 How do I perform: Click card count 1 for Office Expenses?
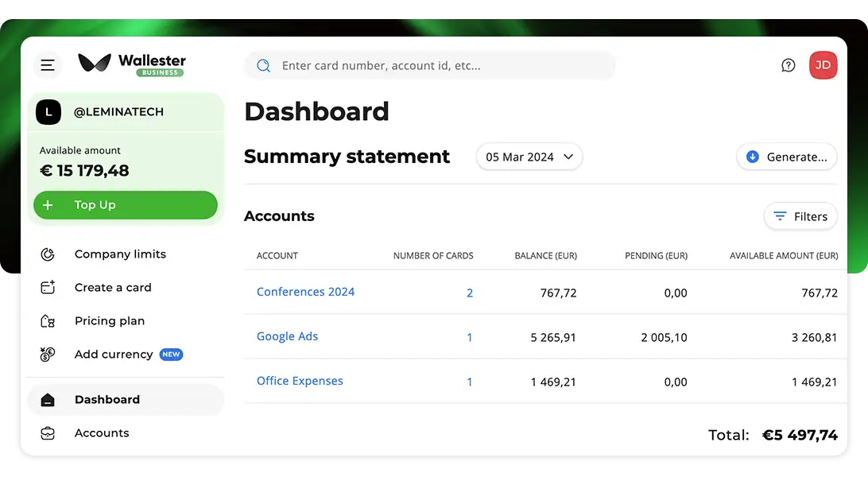tap(470, 382)
